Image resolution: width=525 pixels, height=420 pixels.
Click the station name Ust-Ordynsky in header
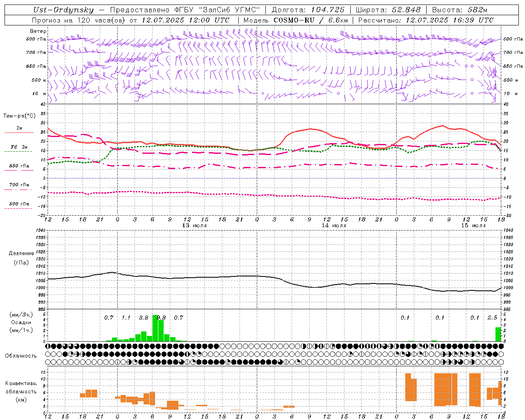(x=63, y=10)
